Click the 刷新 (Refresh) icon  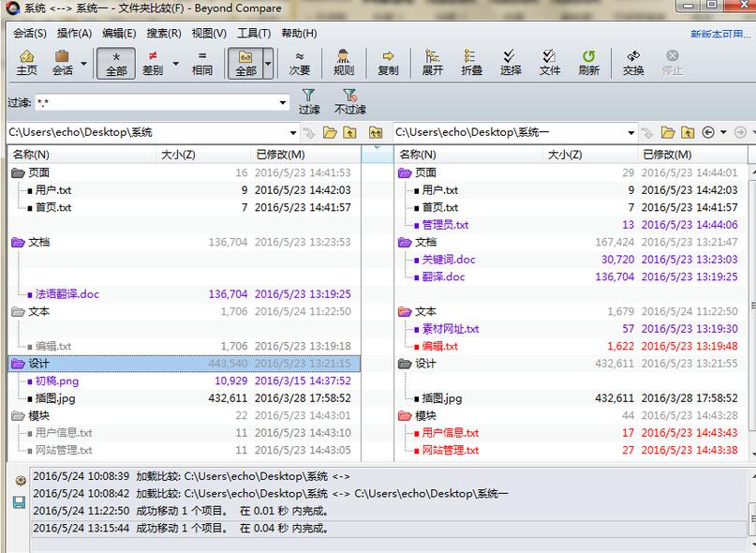[588, 64]
